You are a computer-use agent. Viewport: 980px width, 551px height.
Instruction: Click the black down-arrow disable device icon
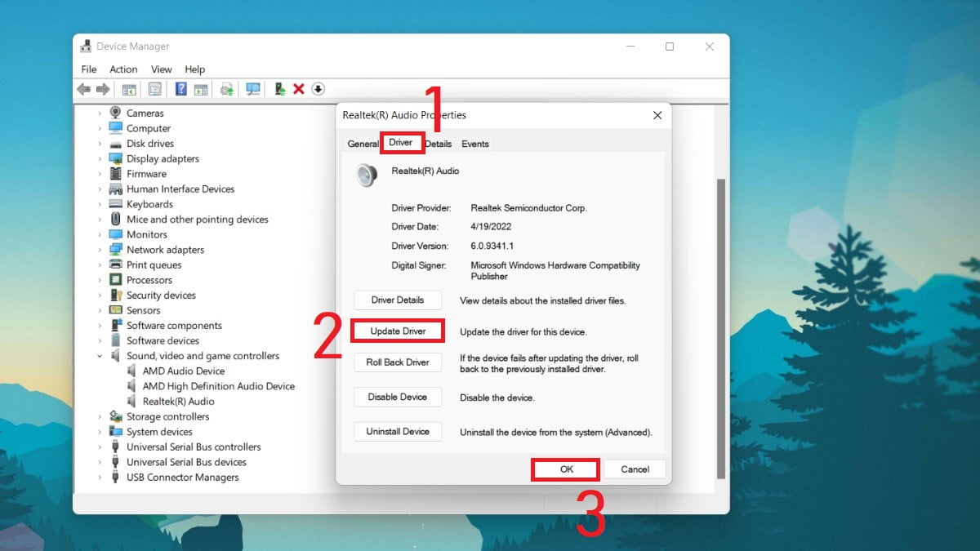(318, 89)
